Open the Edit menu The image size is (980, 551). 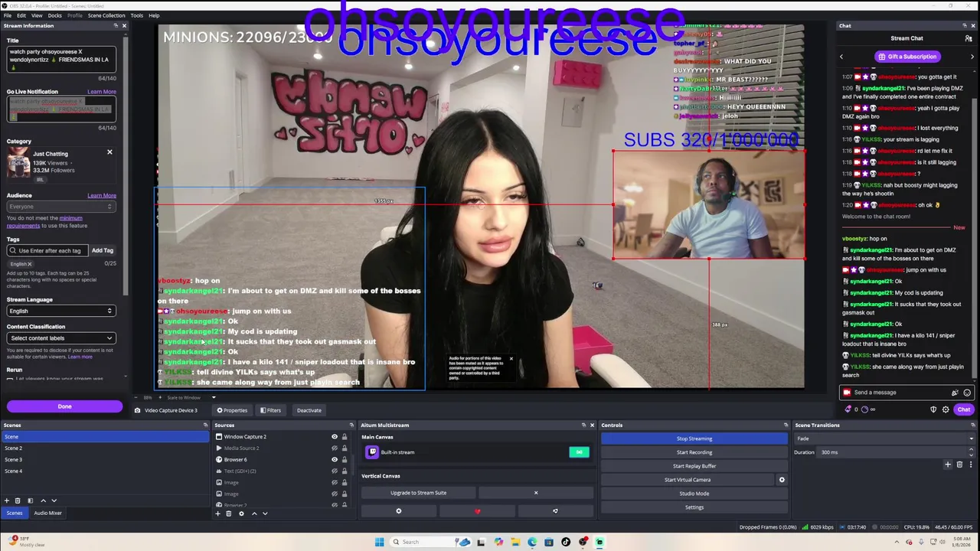[21, 15]
